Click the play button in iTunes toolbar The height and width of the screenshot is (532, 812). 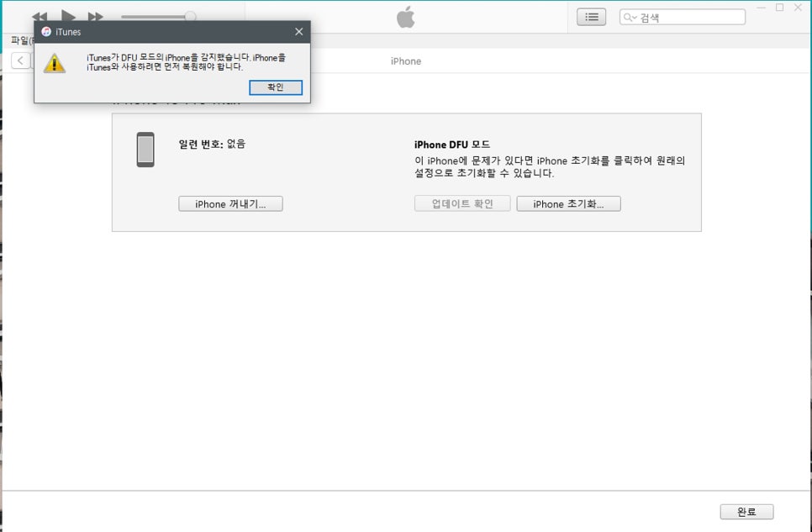(68, 15)
